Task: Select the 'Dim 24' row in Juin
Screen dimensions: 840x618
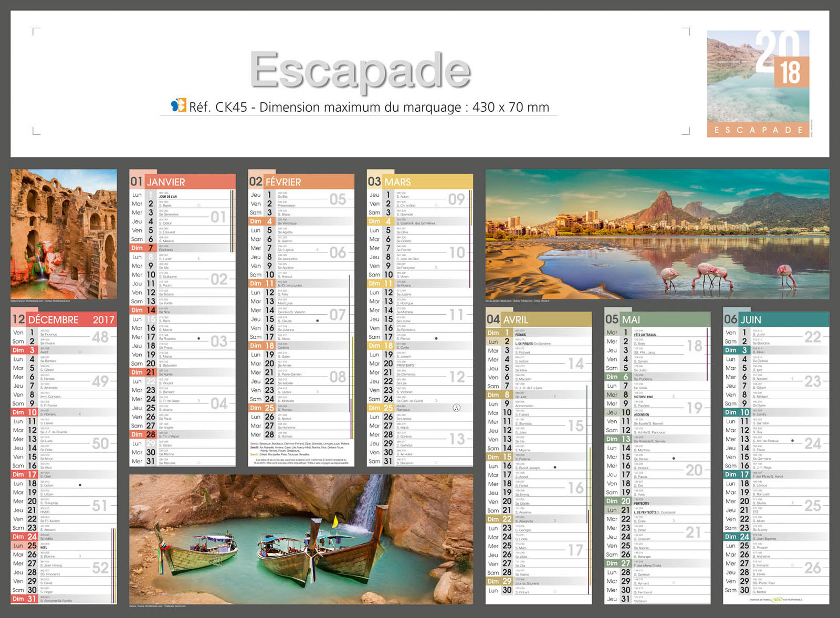Action: (x=776, y=537)
